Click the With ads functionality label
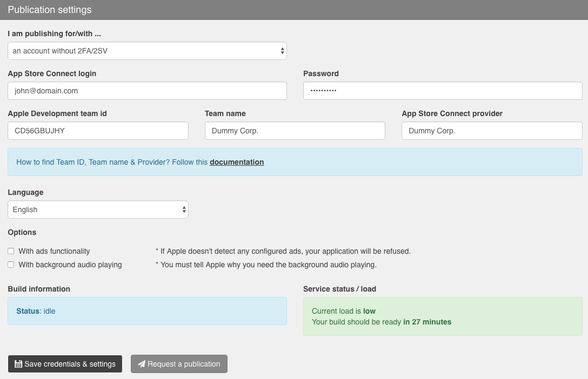Image resolution: width=588 pixels, height=379 pixels. tap(54, 251)
